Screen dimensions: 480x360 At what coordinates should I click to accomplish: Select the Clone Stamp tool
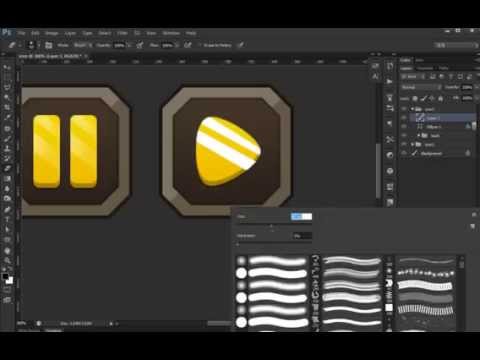[x=7, y=148]
